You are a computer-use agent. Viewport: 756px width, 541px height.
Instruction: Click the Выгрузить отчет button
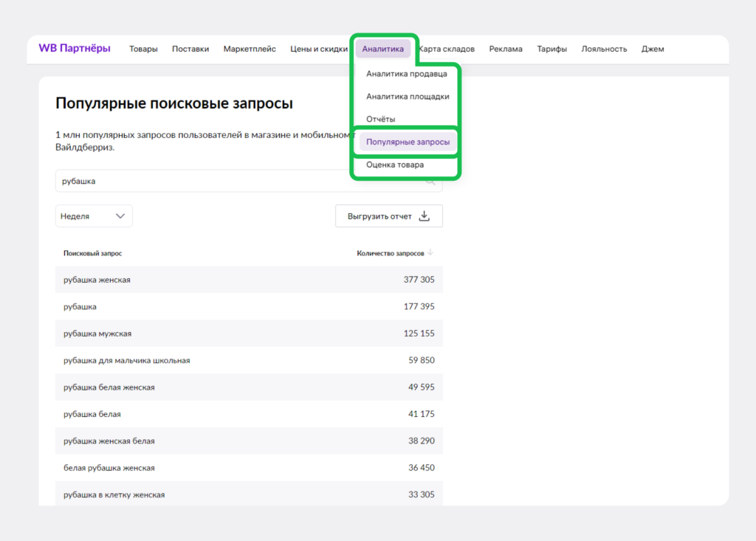coord(388,216)
